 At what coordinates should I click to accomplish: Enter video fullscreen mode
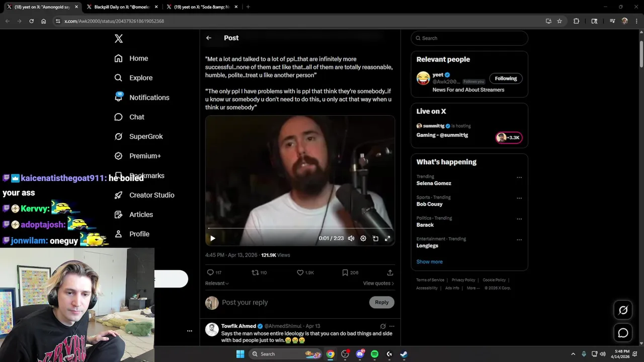click(387, 238)
